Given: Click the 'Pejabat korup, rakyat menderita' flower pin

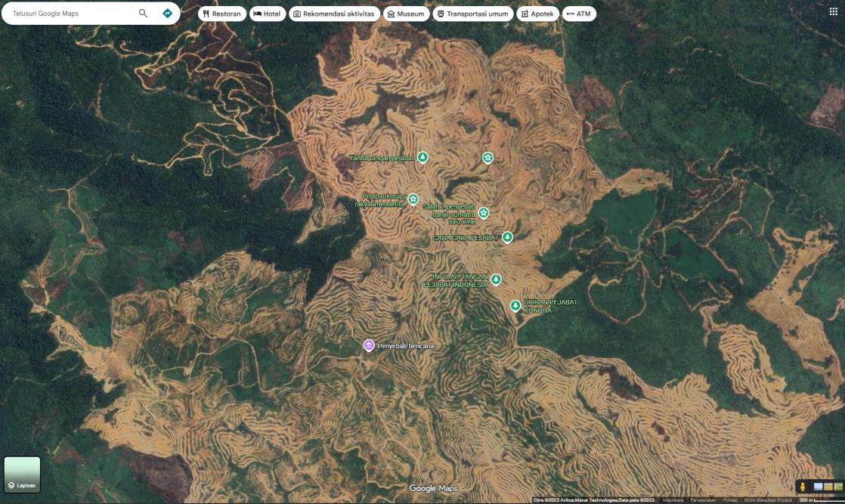Looking at the screenshot, I should click(x=413, y=199).
